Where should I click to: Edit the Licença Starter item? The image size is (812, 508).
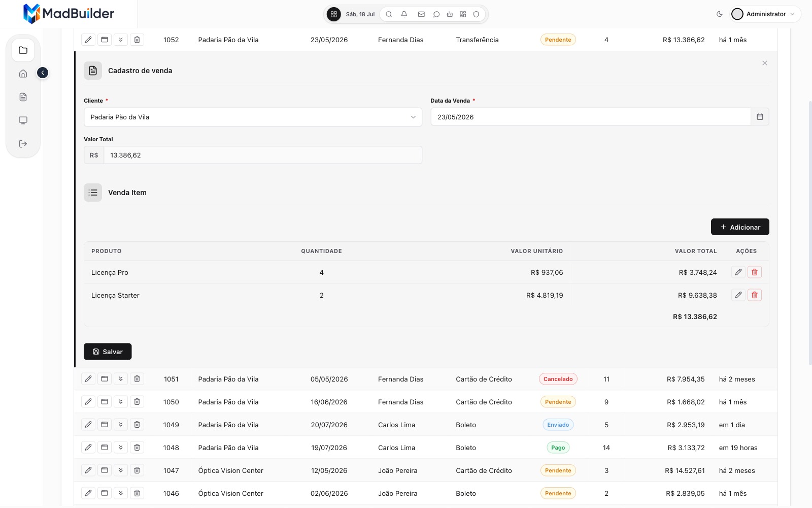tap(738, 295)
